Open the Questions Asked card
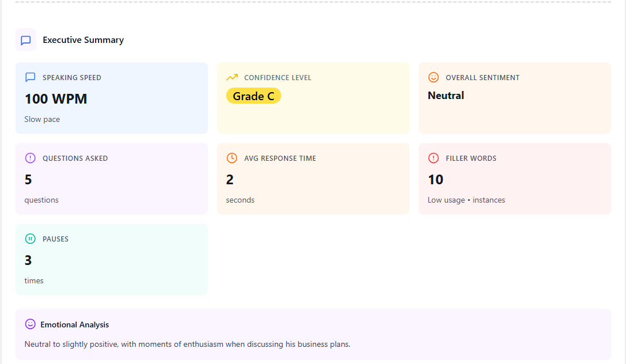The image size is (626, 364). (111, 179)
